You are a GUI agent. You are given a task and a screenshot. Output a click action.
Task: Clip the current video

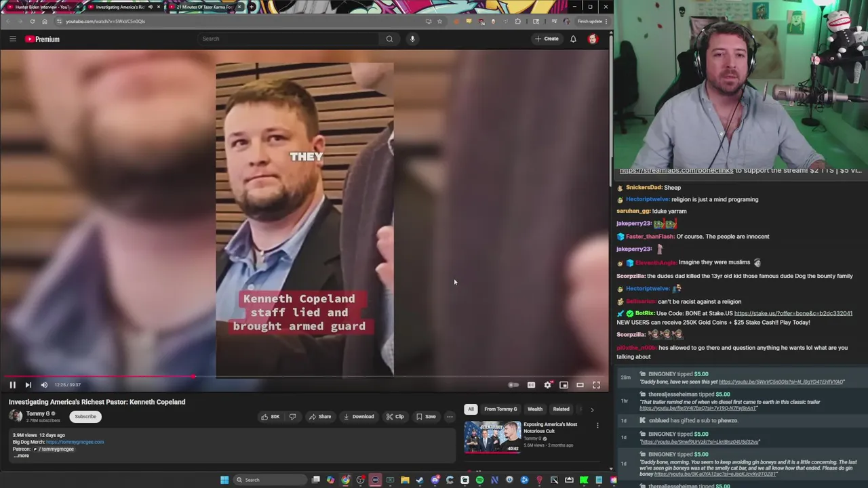[x=395, y=417]
